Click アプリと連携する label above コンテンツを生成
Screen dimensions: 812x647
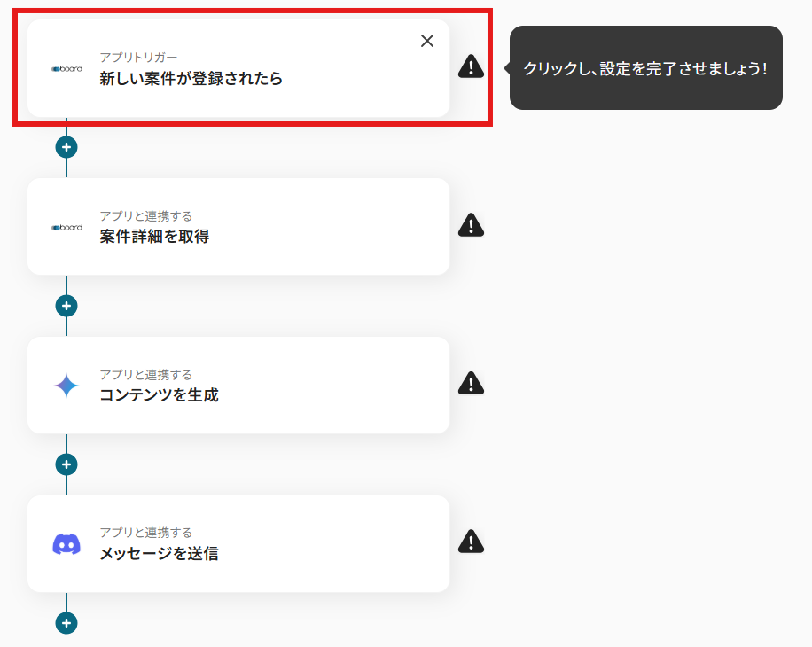tap(146, 374)
